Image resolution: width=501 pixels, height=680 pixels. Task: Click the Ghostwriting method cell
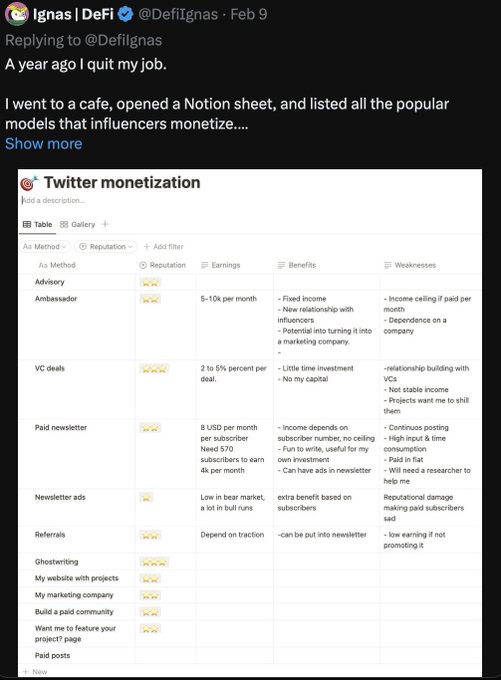pos(56,562)
